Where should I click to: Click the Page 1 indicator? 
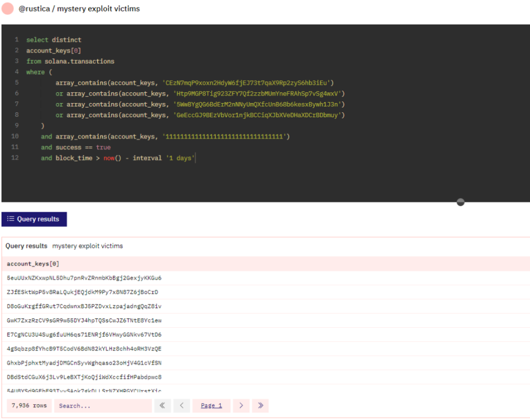point(211,406)
